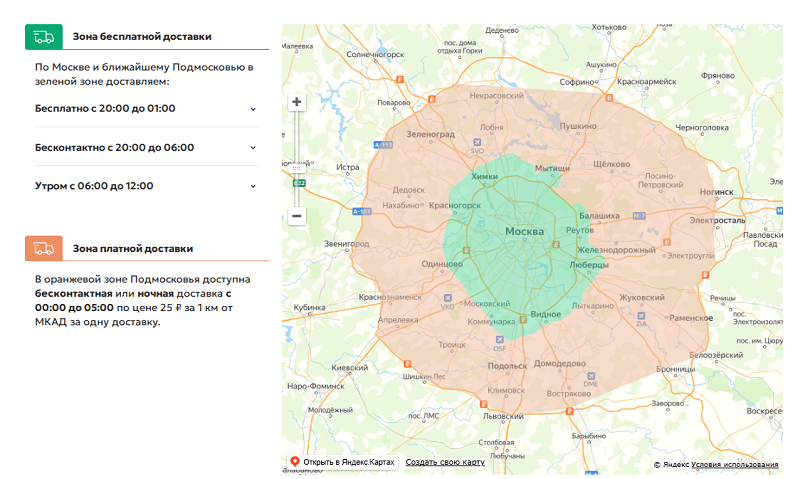Screen dimensions: 800x479
Task: Zoom out the map with minus button
Action: (297, 215)
